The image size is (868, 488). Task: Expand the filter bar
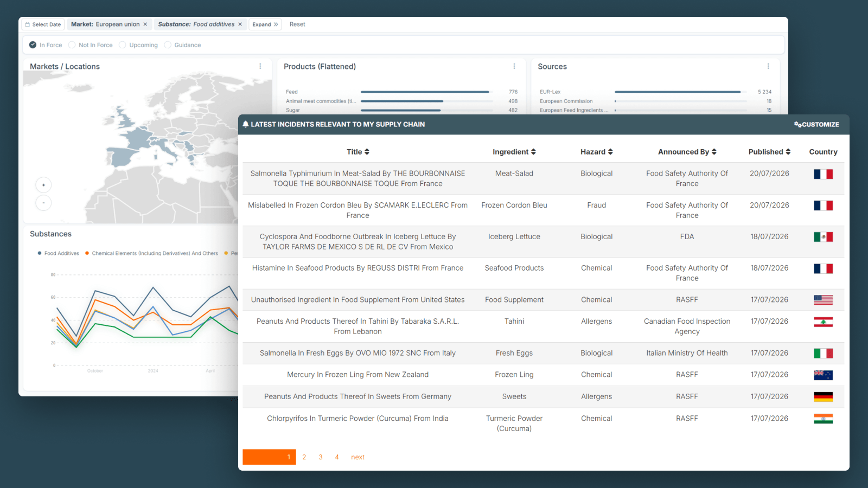[x=265, y=24]
